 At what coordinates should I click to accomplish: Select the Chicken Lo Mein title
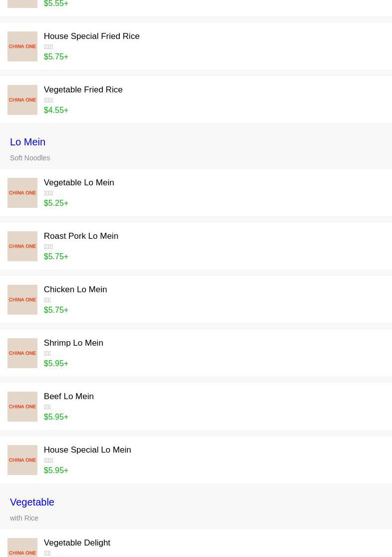tap(75, 290)
